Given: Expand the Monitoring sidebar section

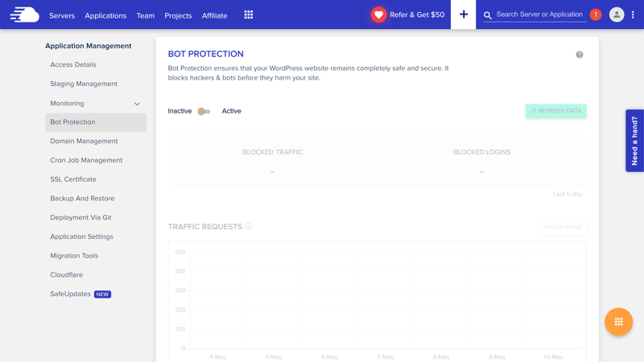Looking at the screenshot, I should [x=96, y=104].
